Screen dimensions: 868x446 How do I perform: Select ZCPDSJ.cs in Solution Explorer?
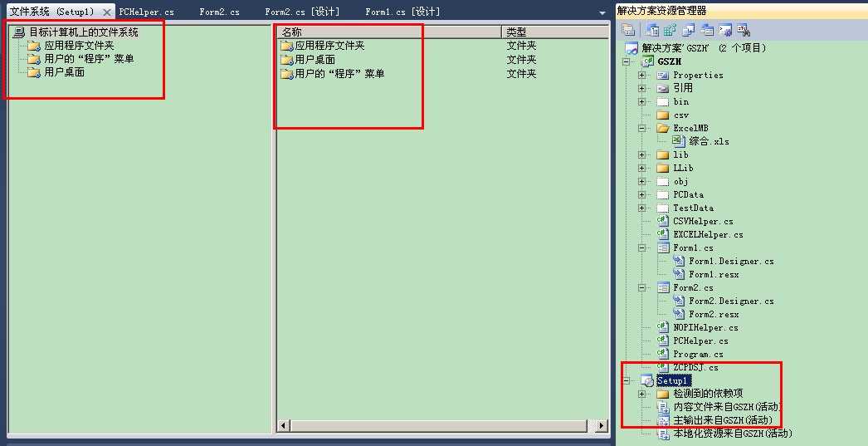[695, 367]
